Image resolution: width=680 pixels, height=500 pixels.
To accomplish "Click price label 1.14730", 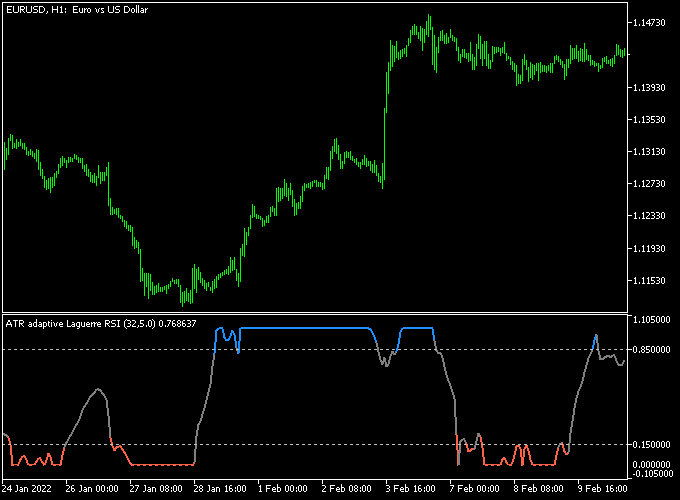I will pos(649,23).
